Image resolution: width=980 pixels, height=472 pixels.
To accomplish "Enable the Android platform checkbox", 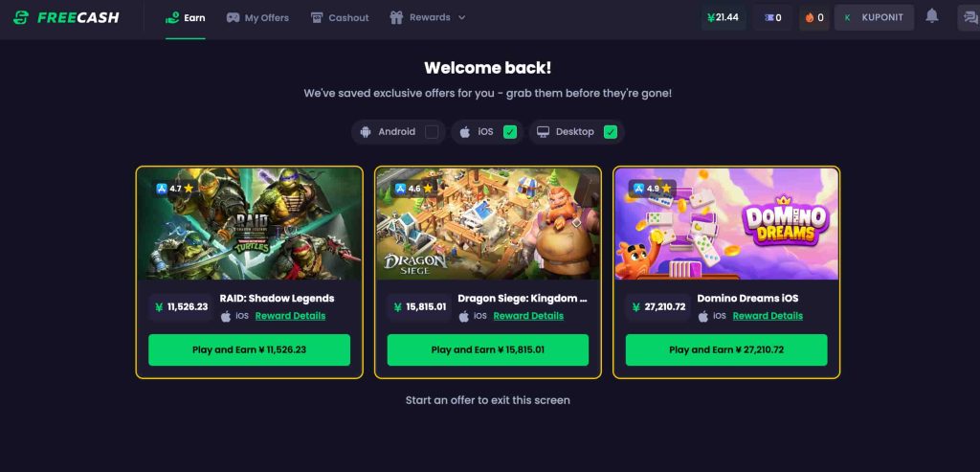I will pyautogui.click(x=432, y=132).
